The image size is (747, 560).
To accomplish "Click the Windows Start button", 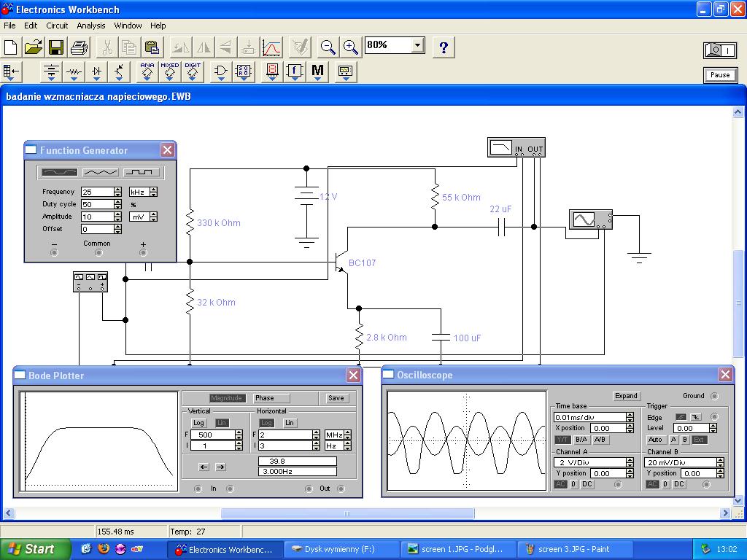I will click(x=35, y=549).
